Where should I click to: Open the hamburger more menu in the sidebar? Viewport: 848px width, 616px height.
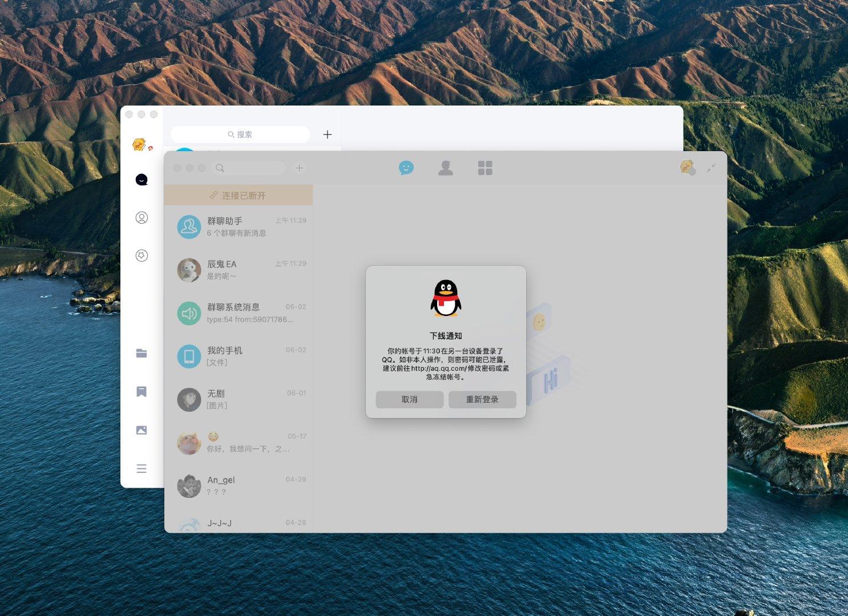click(141, 468)
